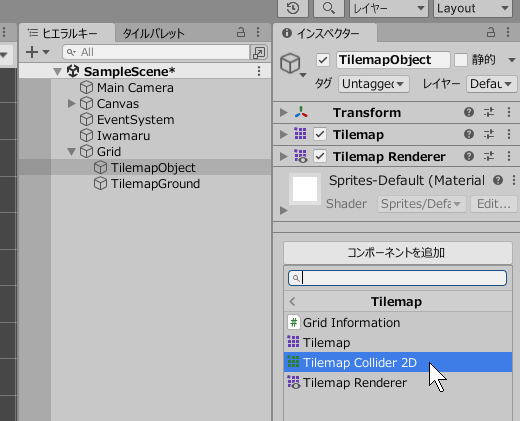
Task: Open Tilemap Renderer help icon
Action: (469, 156)
